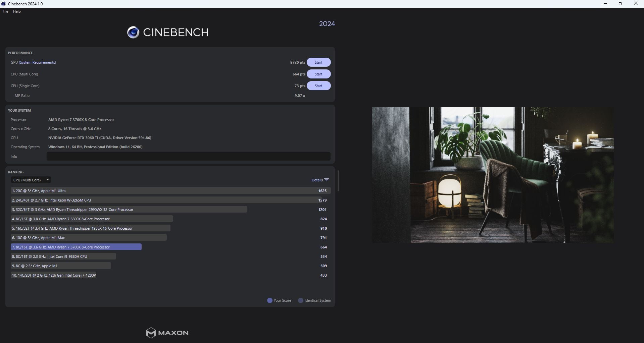Image resolution: width=644 pixels, height=343 pixels.
Task: Start the CPU Single Core benchmark
Action: (x=318, y=86)
